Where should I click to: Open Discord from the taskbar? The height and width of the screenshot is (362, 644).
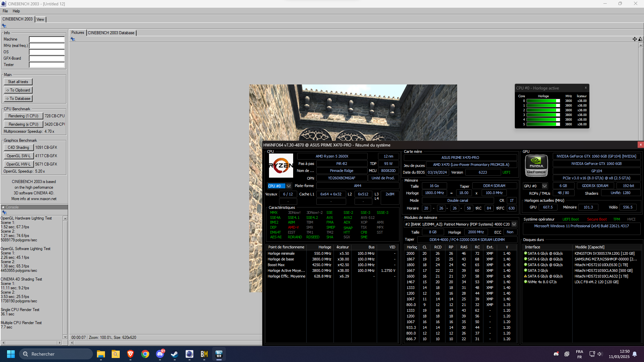[x=160, y=354]
